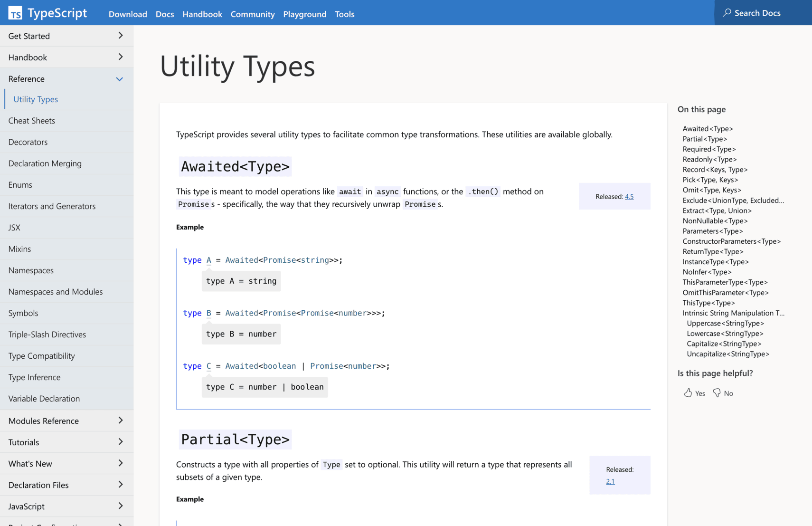
Task: Jump to OmitThisParameter<Type> in outline
Action: click(x=725, y=293)
